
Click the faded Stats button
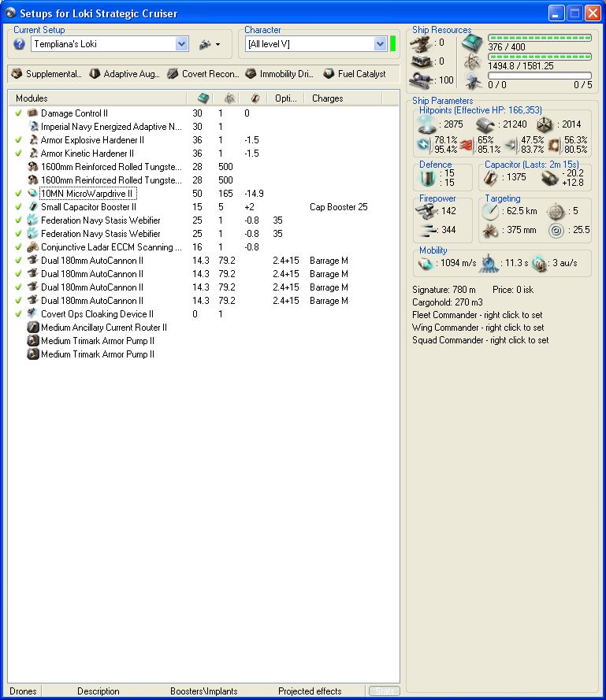[385, 691]
